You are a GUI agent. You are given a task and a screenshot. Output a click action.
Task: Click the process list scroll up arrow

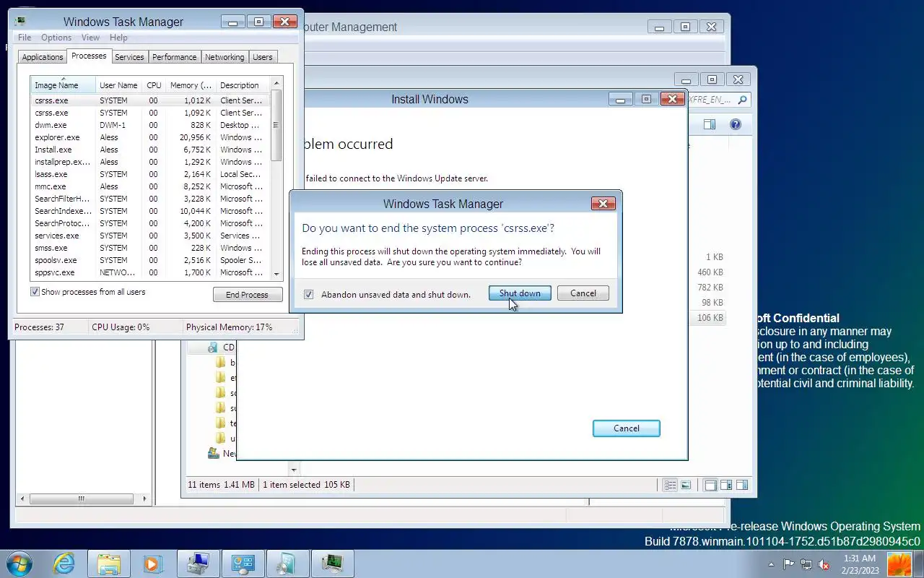[x=276, y=83]
